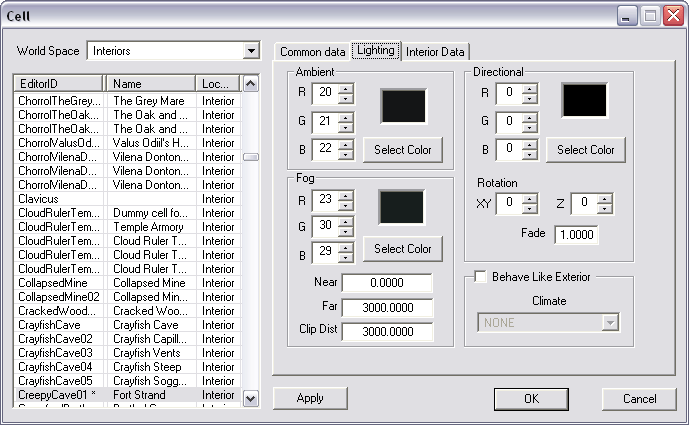Increase Fog G value with up arrow

tap(346, 220)
